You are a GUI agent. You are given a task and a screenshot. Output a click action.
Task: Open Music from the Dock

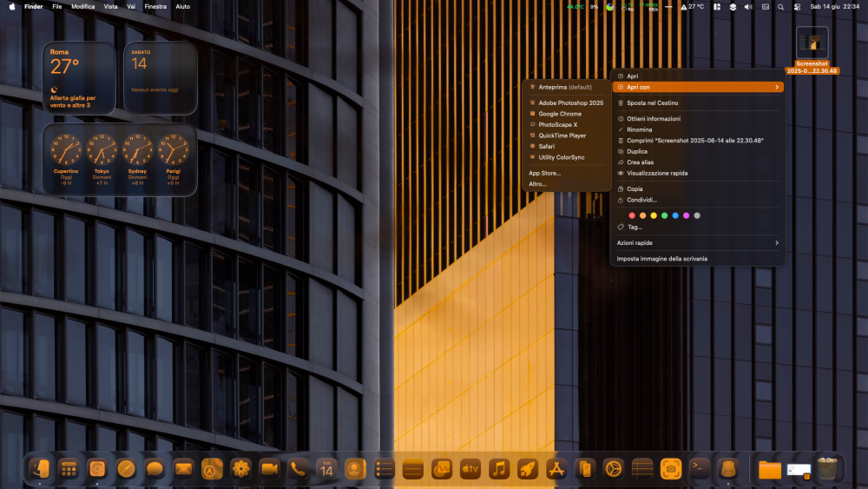pos(499,469)
